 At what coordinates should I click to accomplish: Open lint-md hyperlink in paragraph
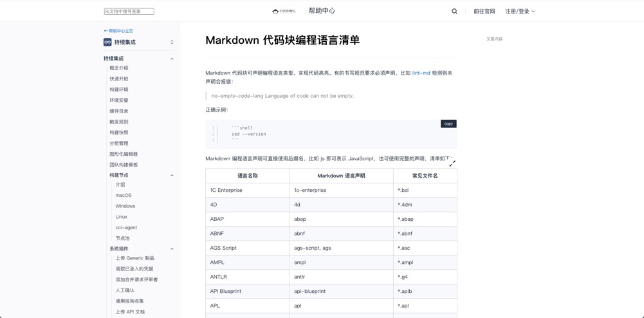click(421, 73)
